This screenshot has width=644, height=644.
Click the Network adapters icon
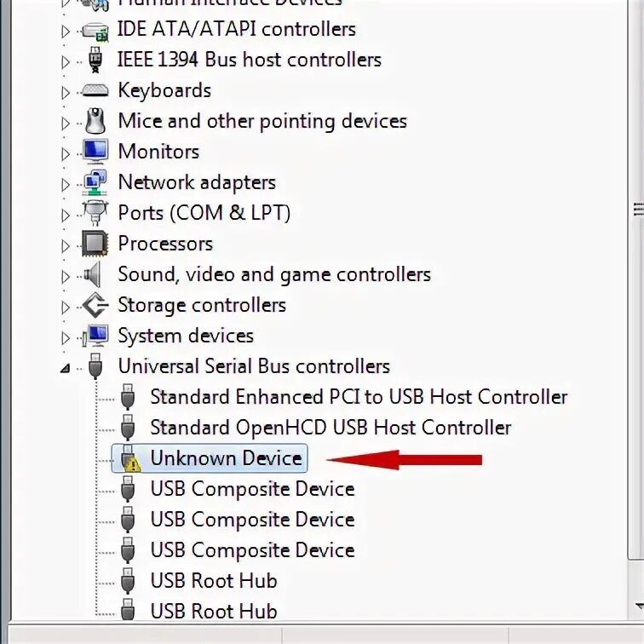click(95, 182)
